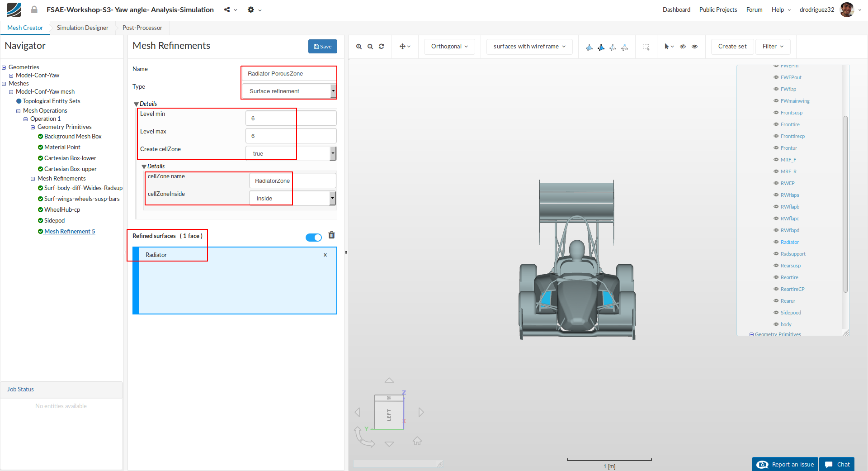Toggle the refined surfaces switch
Screen dimensions: 868x471
pyautogui.click(x=314, y=238)
